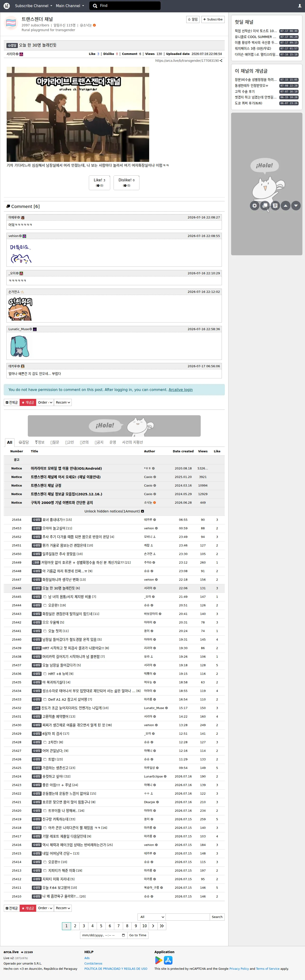This screenshot has height=980, width=305.
Task: Switch to the 사건의 지평선 tab
Action: tap(132, 442)
